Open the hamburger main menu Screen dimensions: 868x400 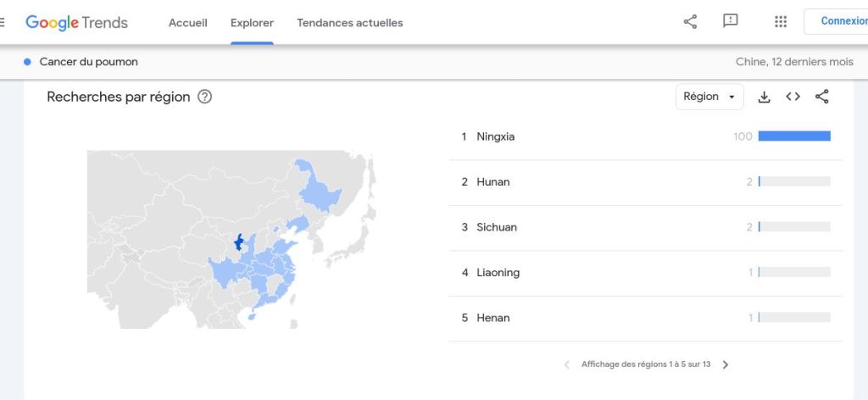pos(3,22)
